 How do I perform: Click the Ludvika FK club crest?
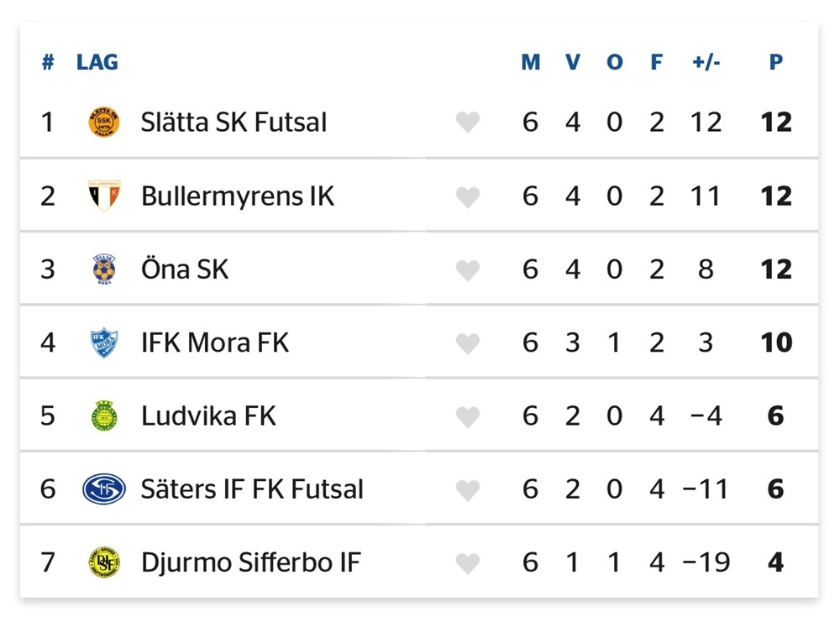coord(103,416)
